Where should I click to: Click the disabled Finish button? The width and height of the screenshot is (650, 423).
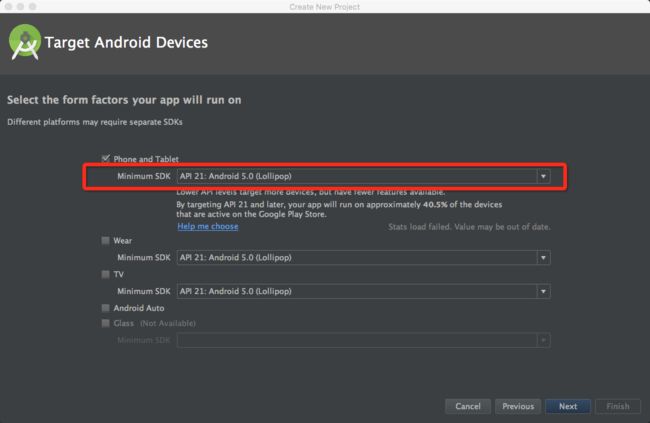[618, 406]
